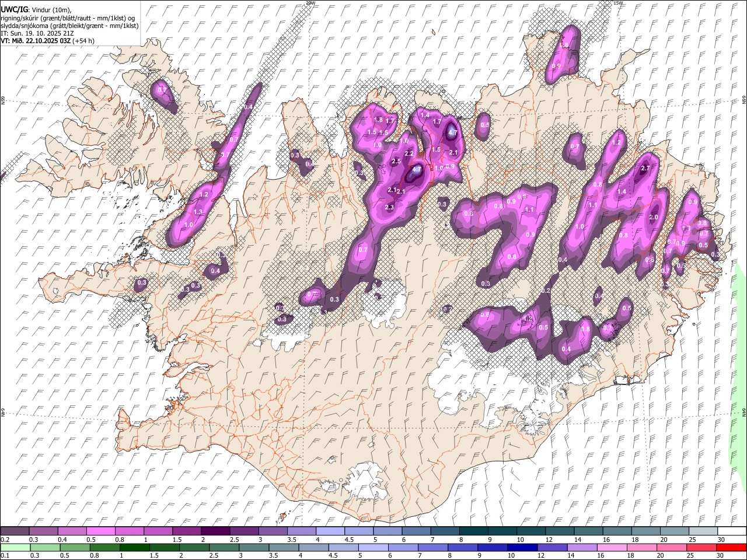This screenshot has width=747, height=560.
Task: Select the grayish-purple leftmost swatch labeled 0.2
Action: pyautogui.click(x=15, y=531)
